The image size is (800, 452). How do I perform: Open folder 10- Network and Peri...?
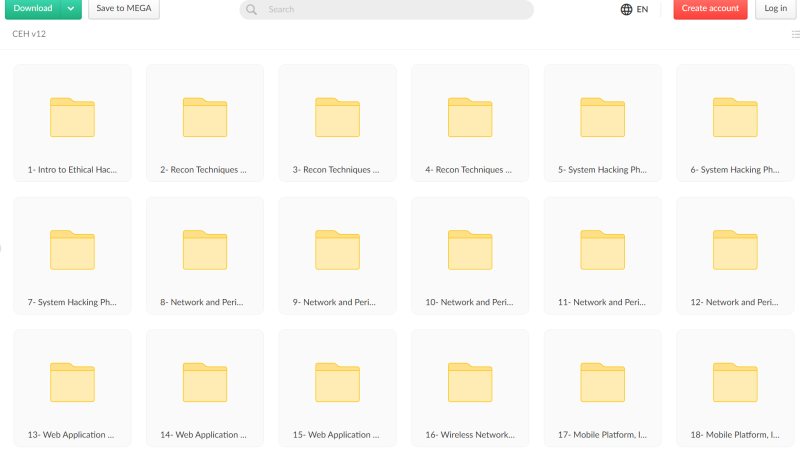(x=470, y=255)
